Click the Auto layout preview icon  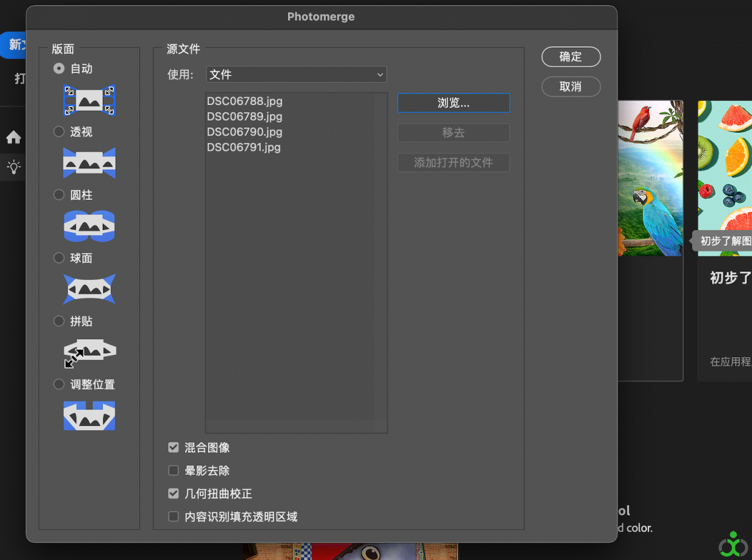click(x=89, y=100)
